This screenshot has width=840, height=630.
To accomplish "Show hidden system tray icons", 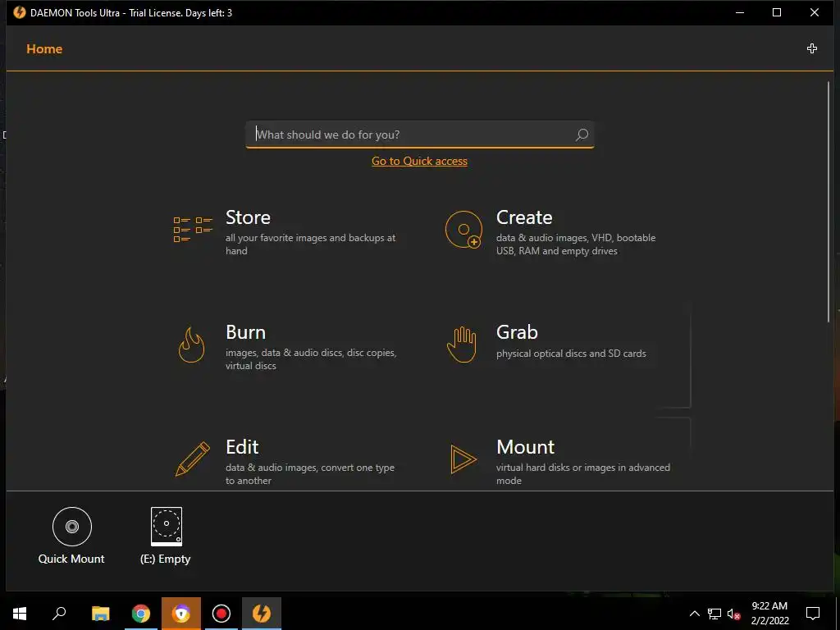I will (694, 614).
